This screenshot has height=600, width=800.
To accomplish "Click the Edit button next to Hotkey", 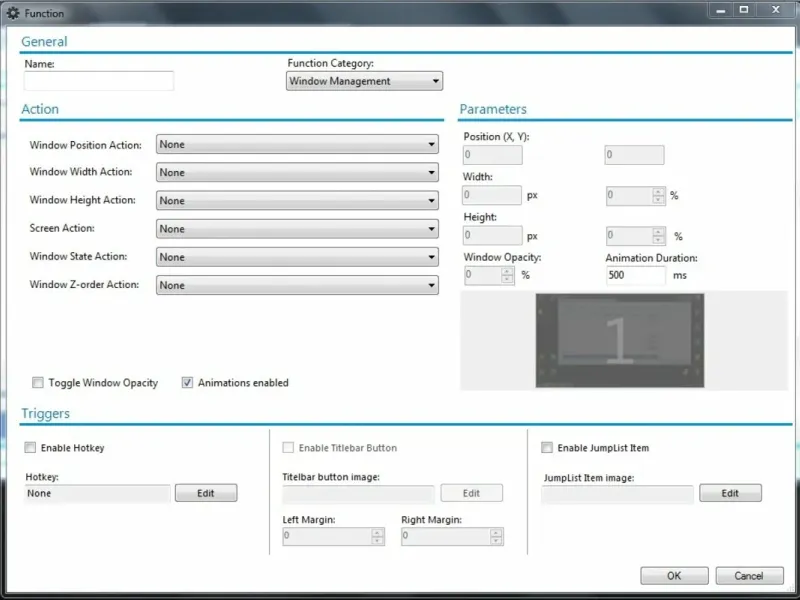I will 206,493.
